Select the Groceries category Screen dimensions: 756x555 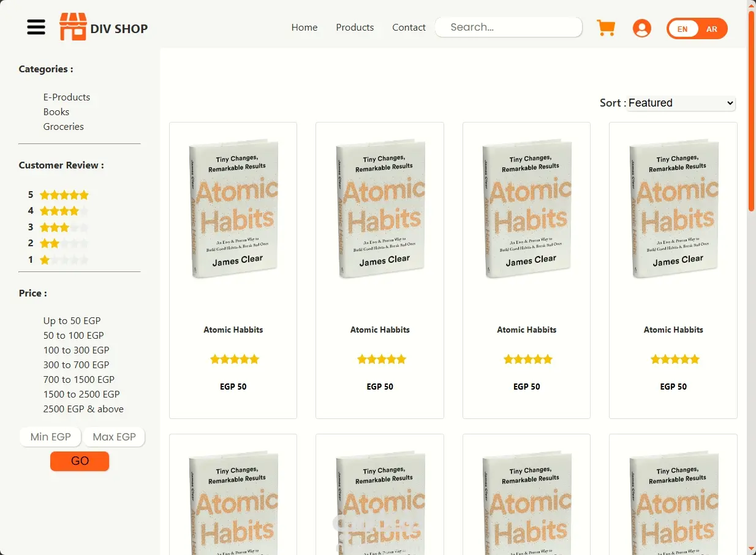[64, 126]
